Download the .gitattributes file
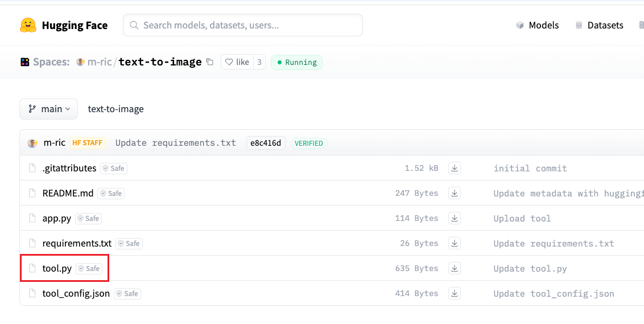 tap(454, 168)
